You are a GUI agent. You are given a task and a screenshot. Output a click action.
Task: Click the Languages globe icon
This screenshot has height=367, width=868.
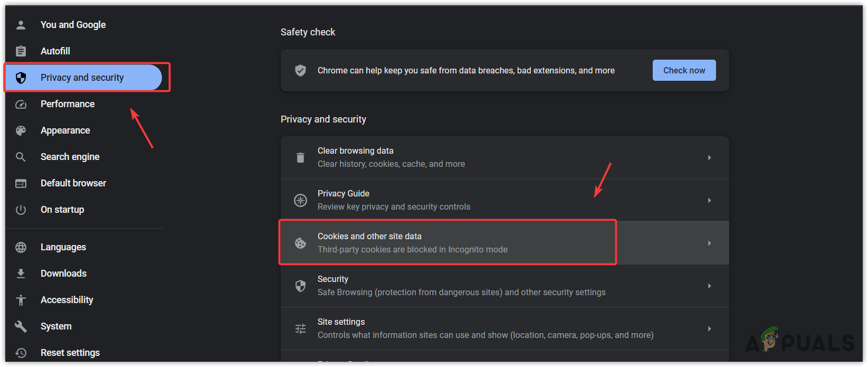coord(21,247)
